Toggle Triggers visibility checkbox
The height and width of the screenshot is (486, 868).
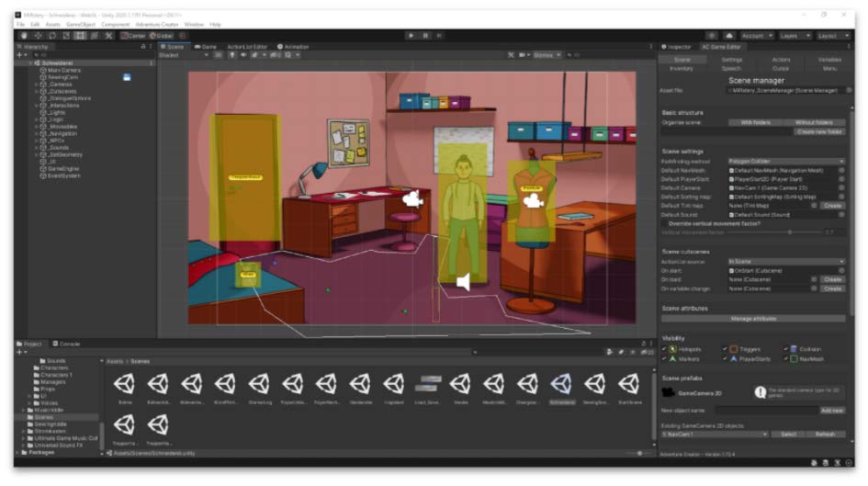[724, 349]
